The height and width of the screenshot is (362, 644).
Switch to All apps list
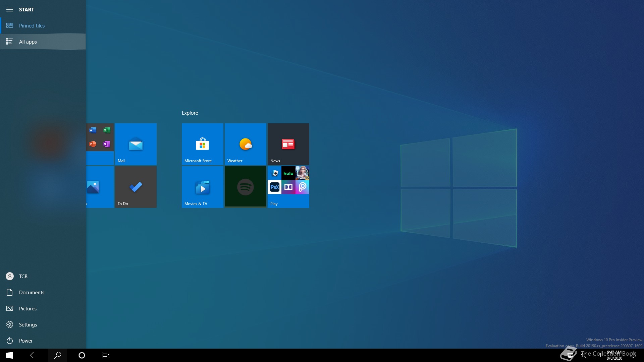(x=43, y=42)
